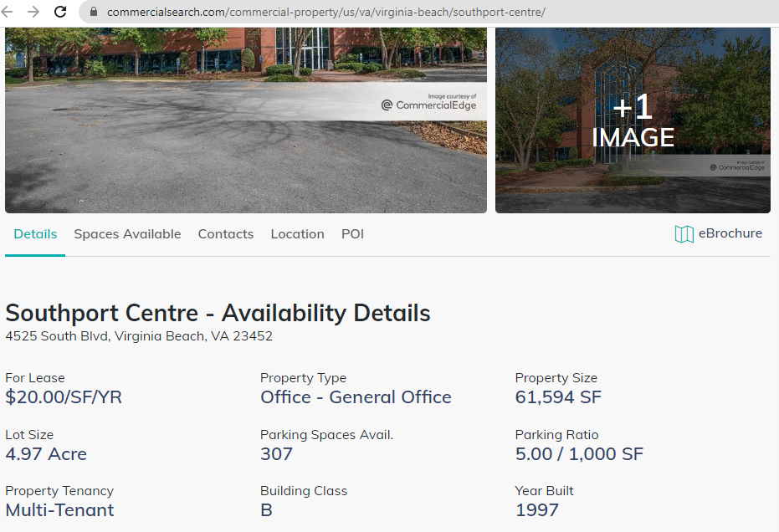Click the CommercialEdge logo on main photo
779x532 pixels.
click(x=428, y=105)
